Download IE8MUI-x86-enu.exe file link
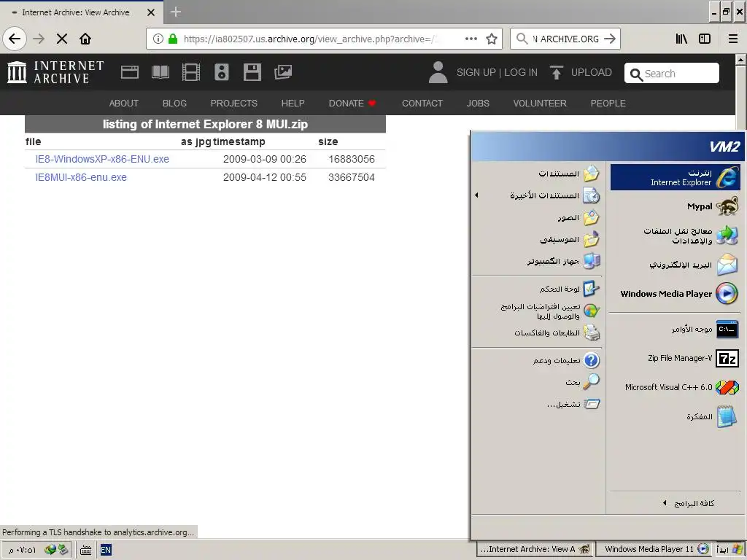This screenshot has width=747, height=560. tap(81, 177)
